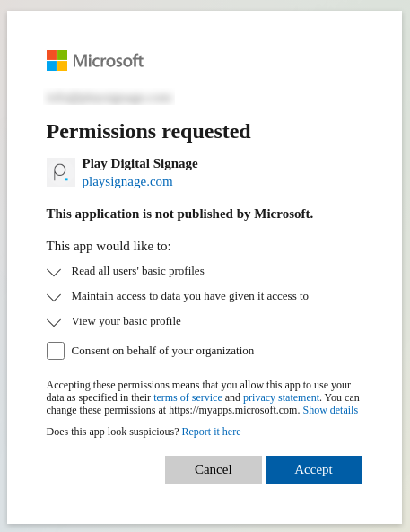Select View your basic profile permission text
Image resolution: width=410 pixels, height=532 pixels.
tap(126, 321)
